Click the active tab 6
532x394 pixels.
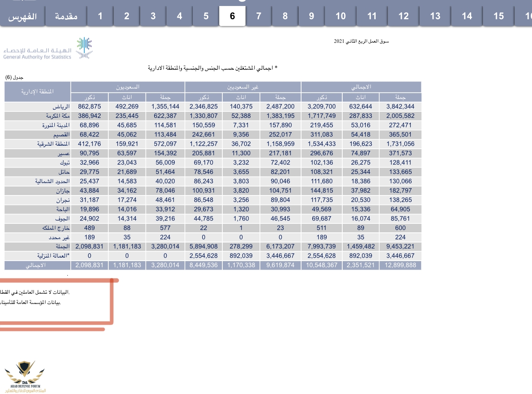point(232,16)
